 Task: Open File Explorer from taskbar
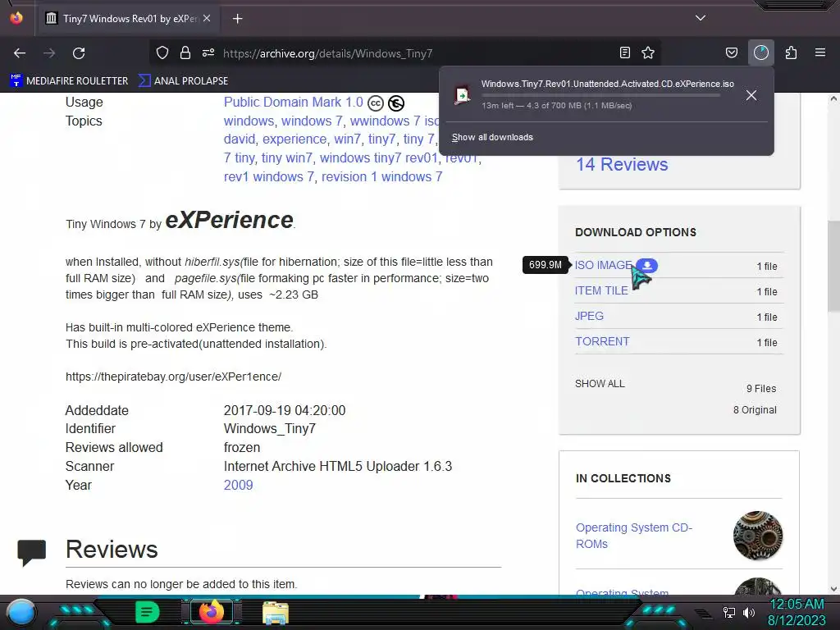pyautogui.click(x=276, y=612)
